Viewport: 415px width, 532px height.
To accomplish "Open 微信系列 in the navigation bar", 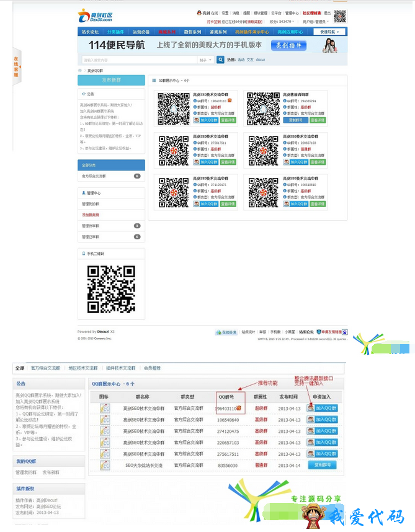I will [x=192, y=32].
